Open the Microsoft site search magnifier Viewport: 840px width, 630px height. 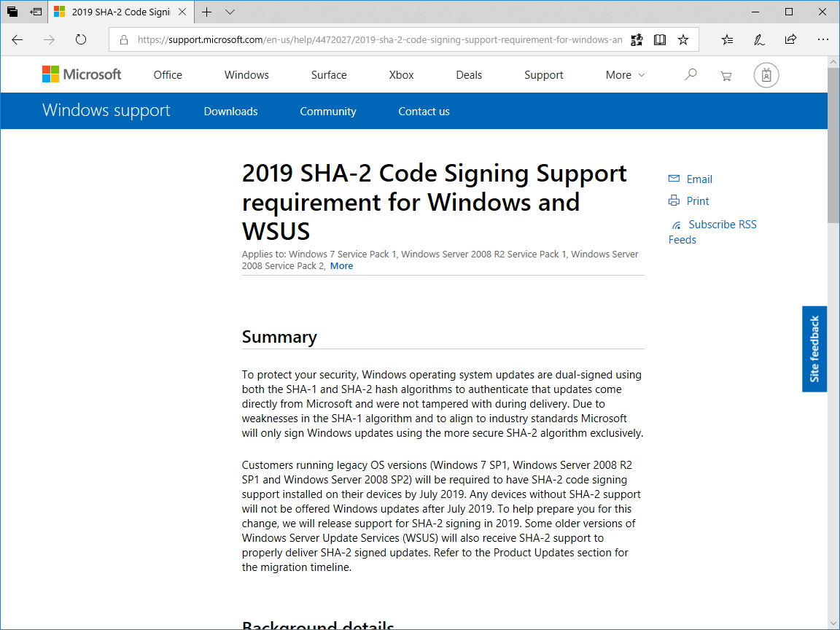pos(691,74)
